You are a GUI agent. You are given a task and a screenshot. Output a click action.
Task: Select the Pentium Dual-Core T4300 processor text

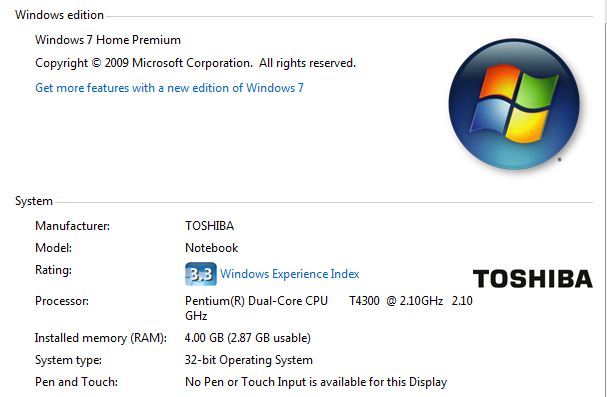pyautogui.click(x=329, y=308)
